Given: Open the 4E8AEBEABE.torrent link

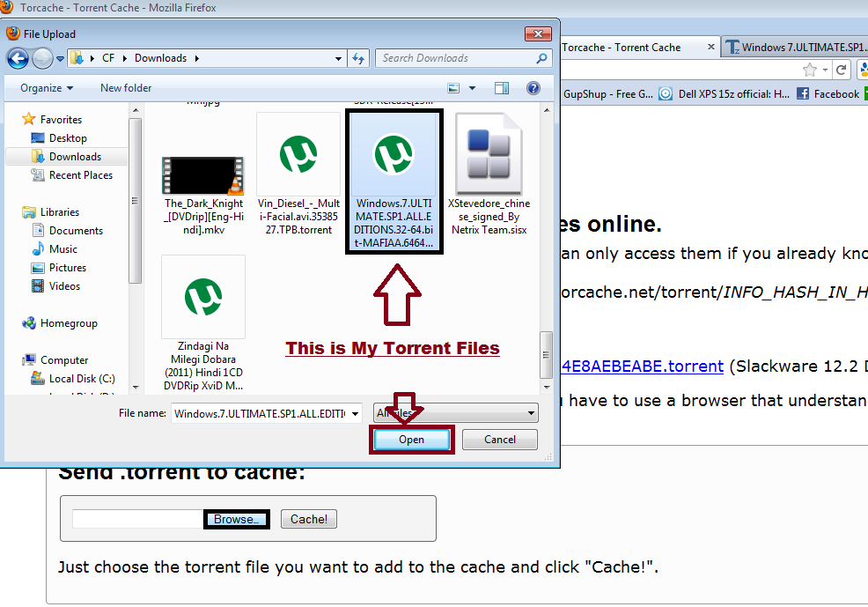Looking at the screenshot, I should click(x=642, y=366).
